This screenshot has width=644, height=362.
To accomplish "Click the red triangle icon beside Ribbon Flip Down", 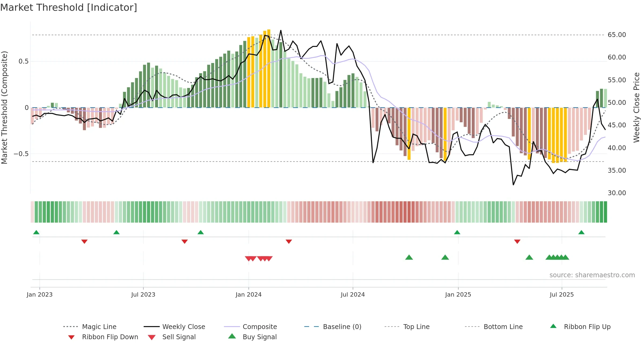I will (71, 337).
